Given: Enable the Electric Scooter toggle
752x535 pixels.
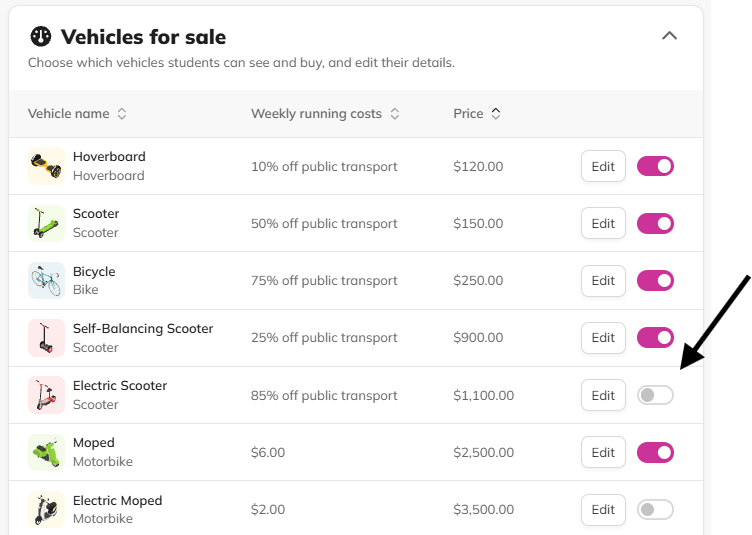Looking at the screenshot, I should point(655,395).
